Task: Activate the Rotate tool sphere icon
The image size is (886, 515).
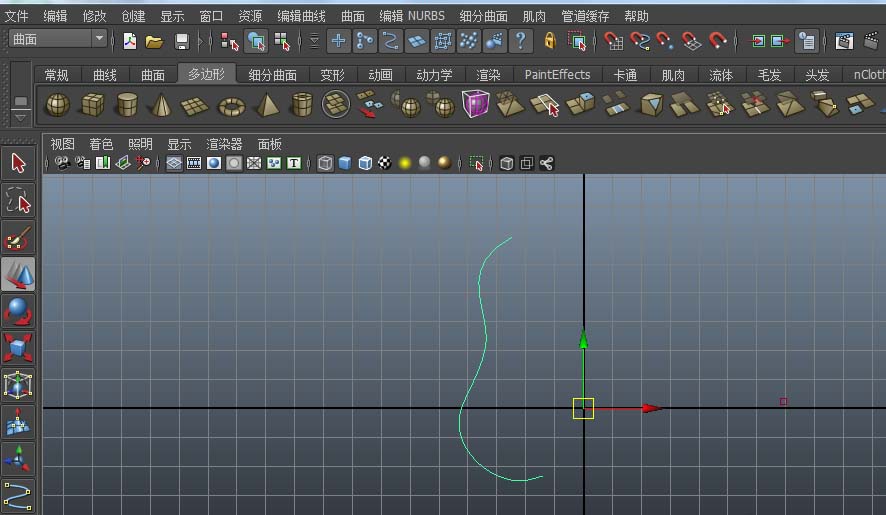Action: (x=18, y=312)
